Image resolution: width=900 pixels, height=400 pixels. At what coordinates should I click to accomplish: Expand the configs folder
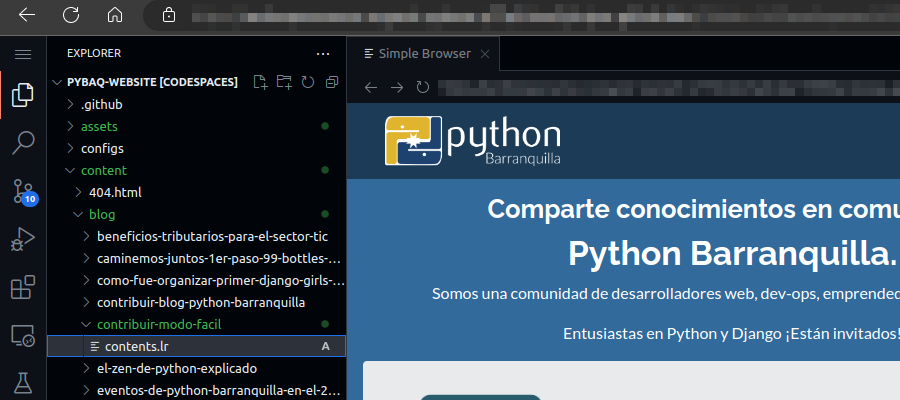click(196, 149)
